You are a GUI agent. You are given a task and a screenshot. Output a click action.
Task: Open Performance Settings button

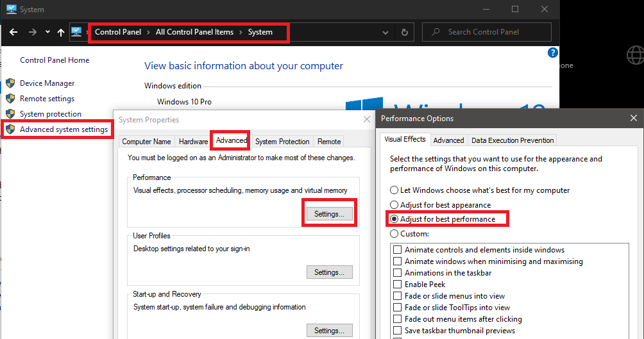[x=330, y=214]
